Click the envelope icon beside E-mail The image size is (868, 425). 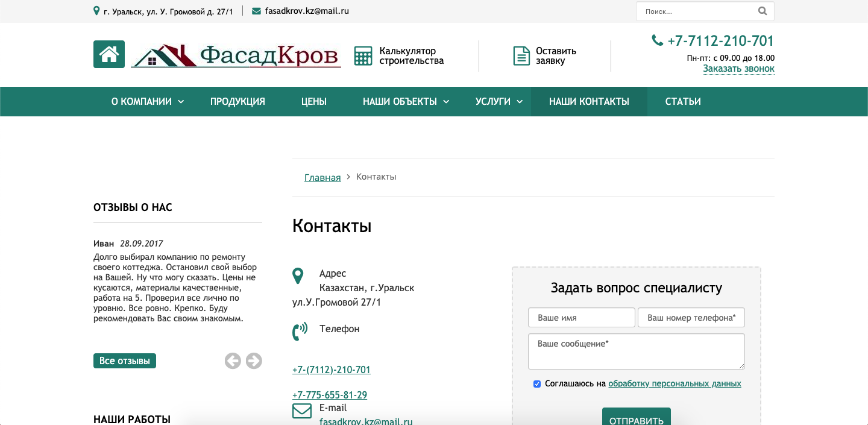tap(301, 411)
